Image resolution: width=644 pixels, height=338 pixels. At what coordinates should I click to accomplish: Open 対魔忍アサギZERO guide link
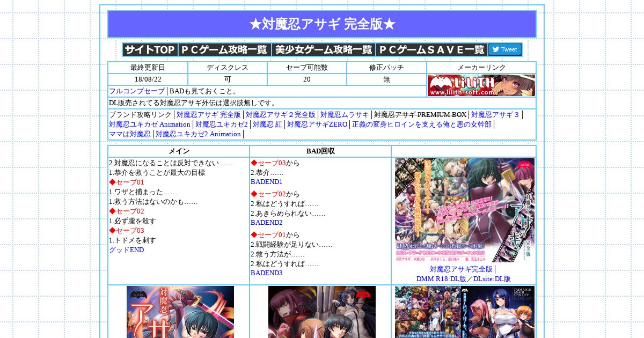317,124
